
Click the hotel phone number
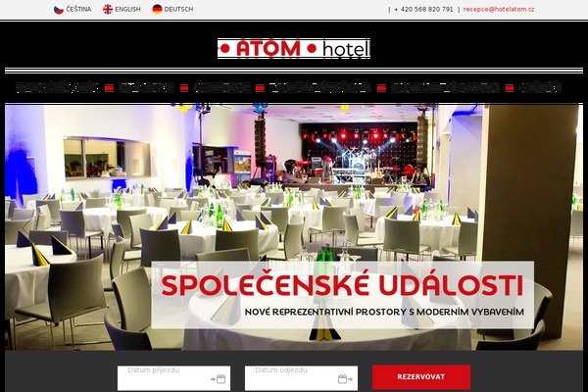(423, 10)
